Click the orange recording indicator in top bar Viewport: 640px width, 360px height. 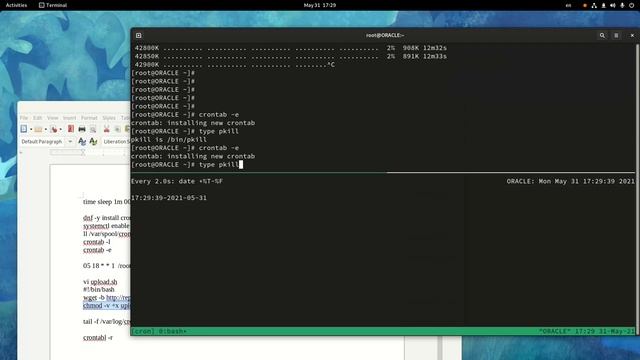tap(584, 5)
